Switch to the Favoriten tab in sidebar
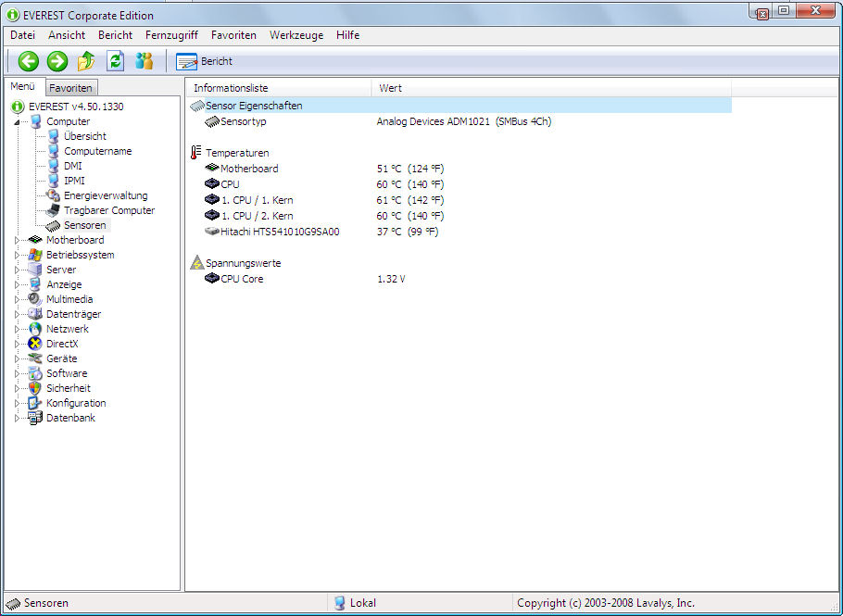 click(70, 88)
